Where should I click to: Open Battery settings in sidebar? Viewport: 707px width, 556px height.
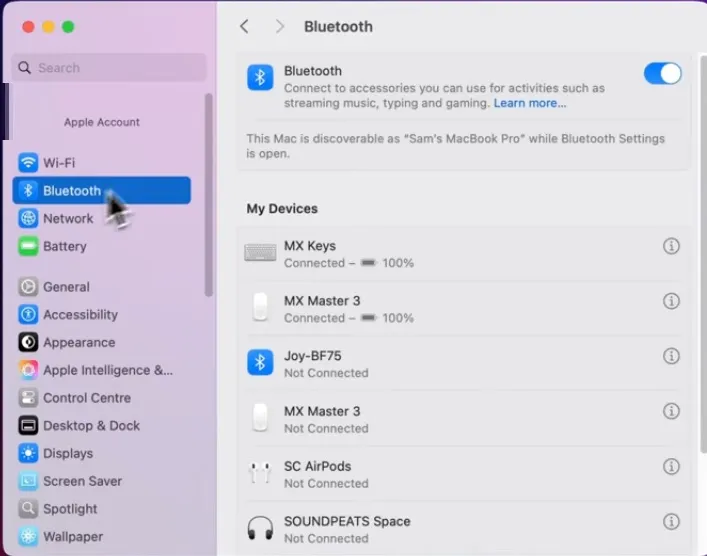pyautogui.click(x=101, y=246)
